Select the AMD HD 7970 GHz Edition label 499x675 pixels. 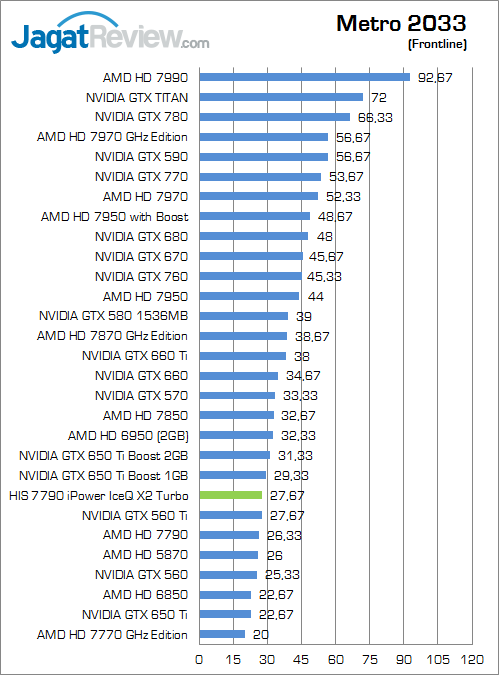pyautogui.click(x=112, y=137)
